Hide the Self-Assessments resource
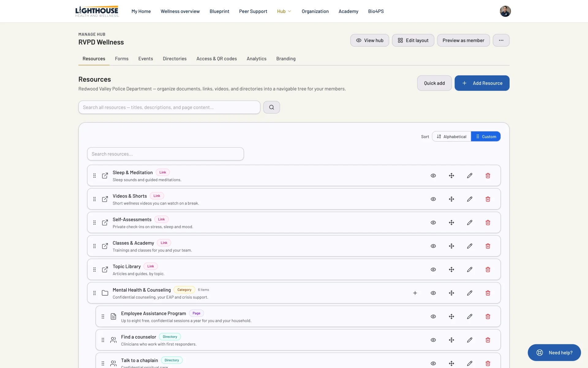Image resolution: width=588 pixels, height=368 pixels. click(433, 223)
